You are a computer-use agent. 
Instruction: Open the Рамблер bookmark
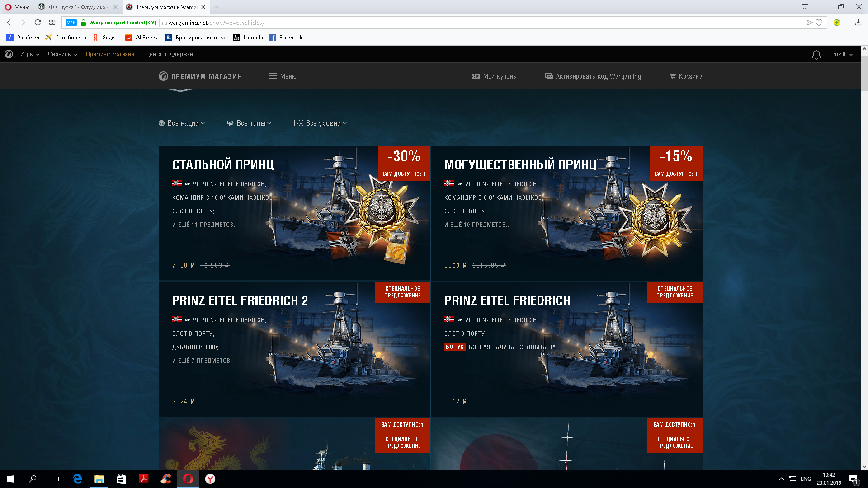point(23,38)
